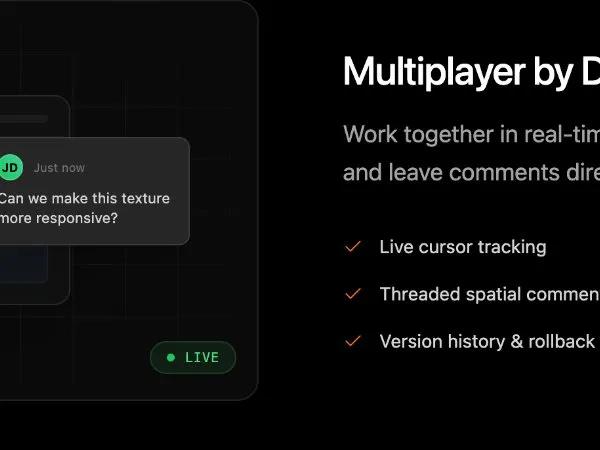Click the 'Just now' timestamp

click(59, 168)
